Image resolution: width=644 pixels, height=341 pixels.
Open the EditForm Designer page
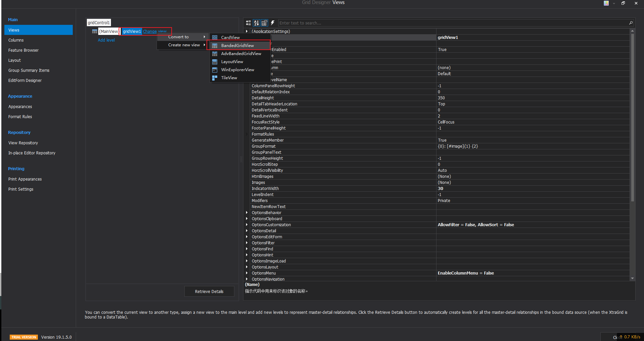(39, 80)
